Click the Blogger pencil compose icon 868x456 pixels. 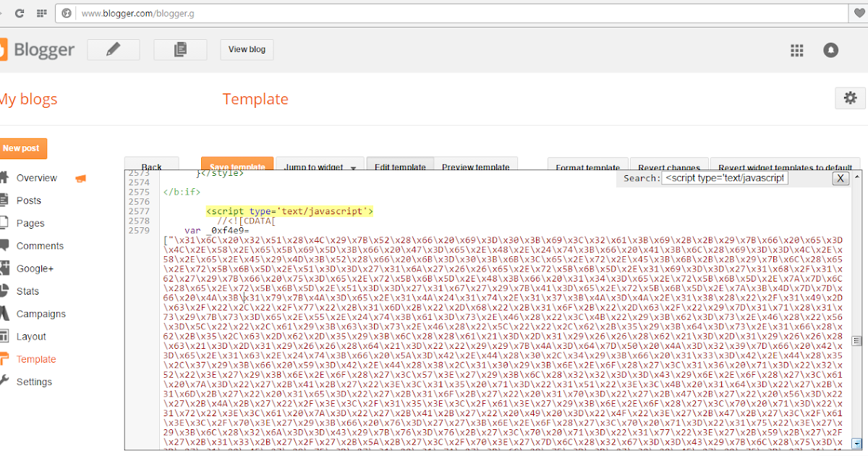point(113,49)
